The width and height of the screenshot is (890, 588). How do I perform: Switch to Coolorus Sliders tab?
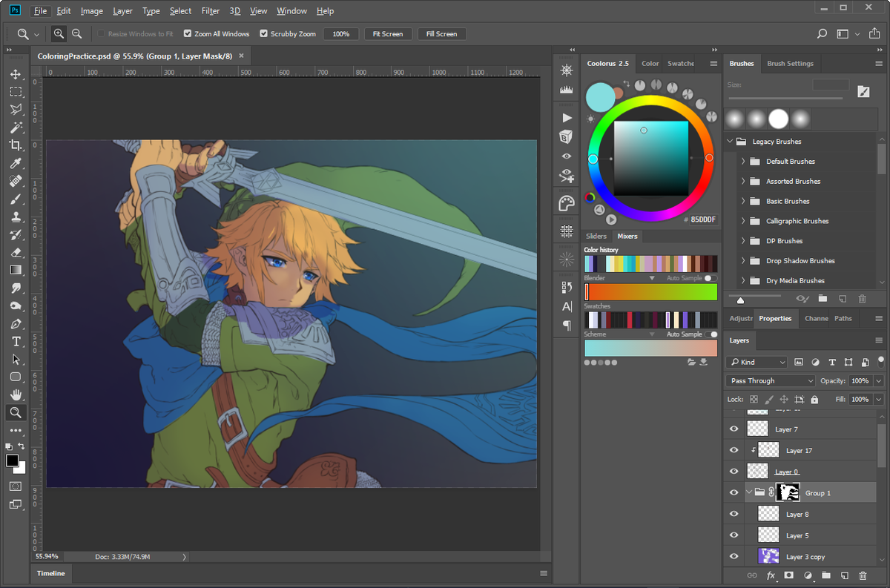click(596, 236)
